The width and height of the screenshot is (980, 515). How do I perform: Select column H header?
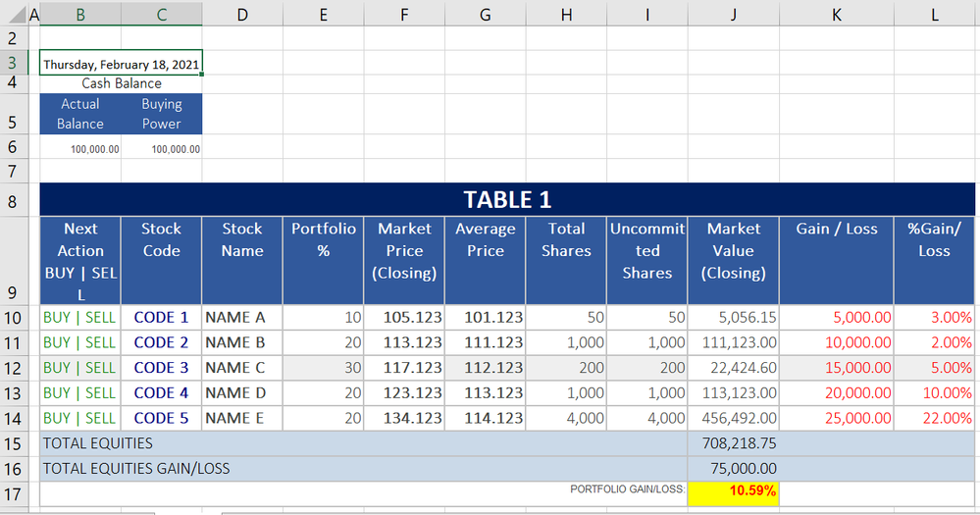point(566,14)
